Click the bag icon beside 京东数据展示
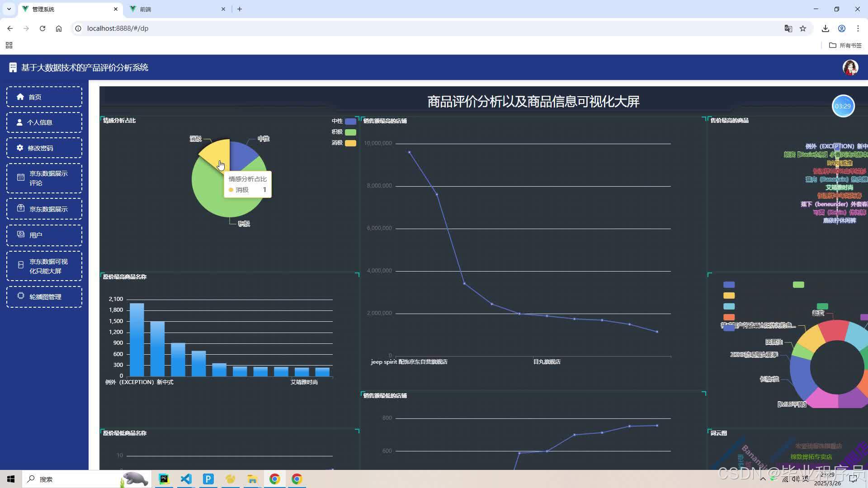 (x=21, y=208)
